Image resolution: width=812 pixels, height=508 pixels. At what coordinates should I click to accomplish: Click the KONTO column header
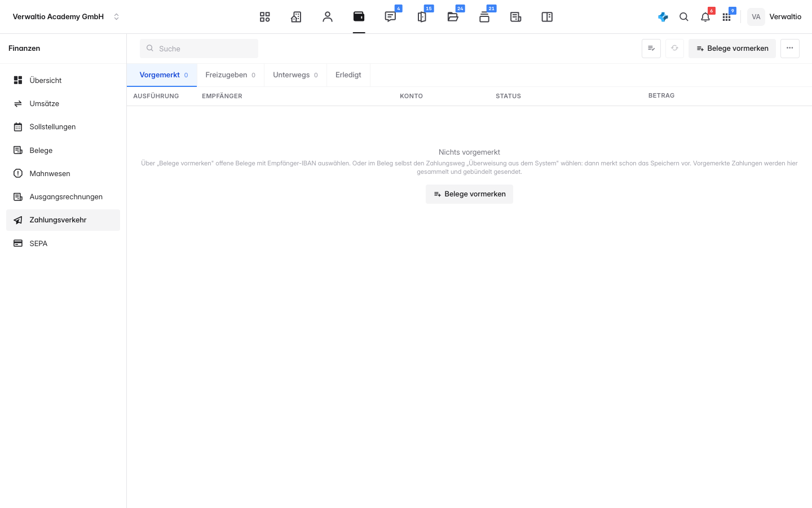coord(412,96)
